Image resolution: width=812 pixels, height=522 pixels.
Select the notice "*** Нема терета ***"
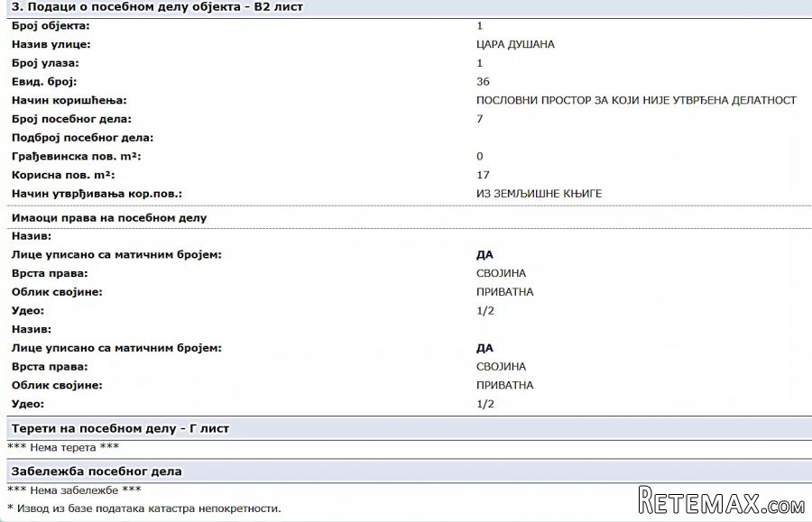(x=63, y=447)
